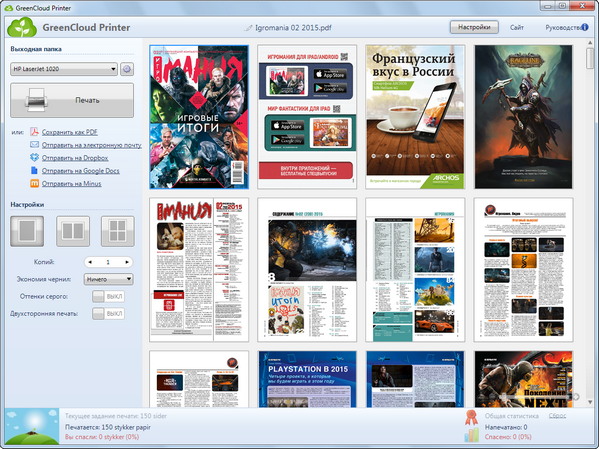This screenshot has height=449, width=599.
Task: Click the preview vertical scrollbar thumb
Action: click(590, 58)
